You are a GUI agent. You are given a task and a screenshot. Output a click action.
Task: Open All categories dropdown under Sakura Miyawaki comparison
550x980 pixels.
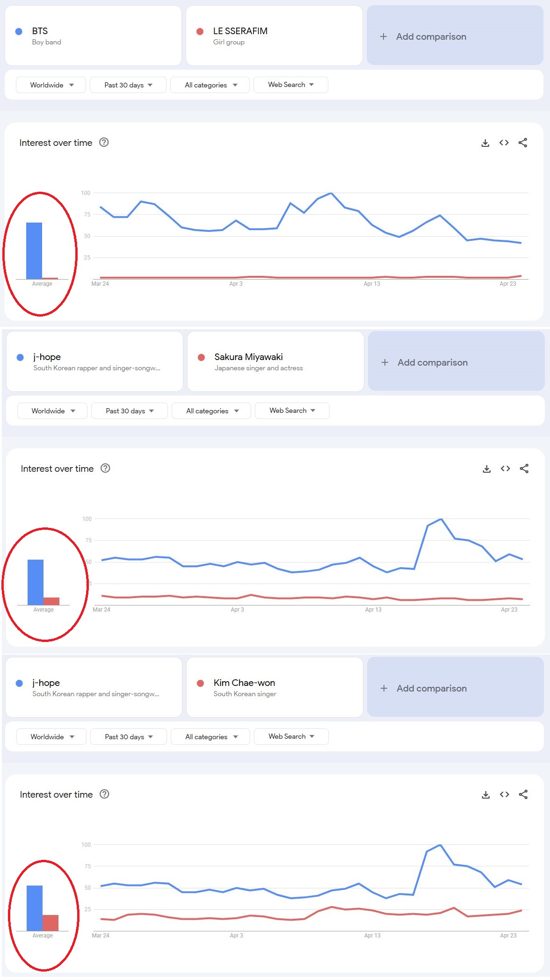211,411
